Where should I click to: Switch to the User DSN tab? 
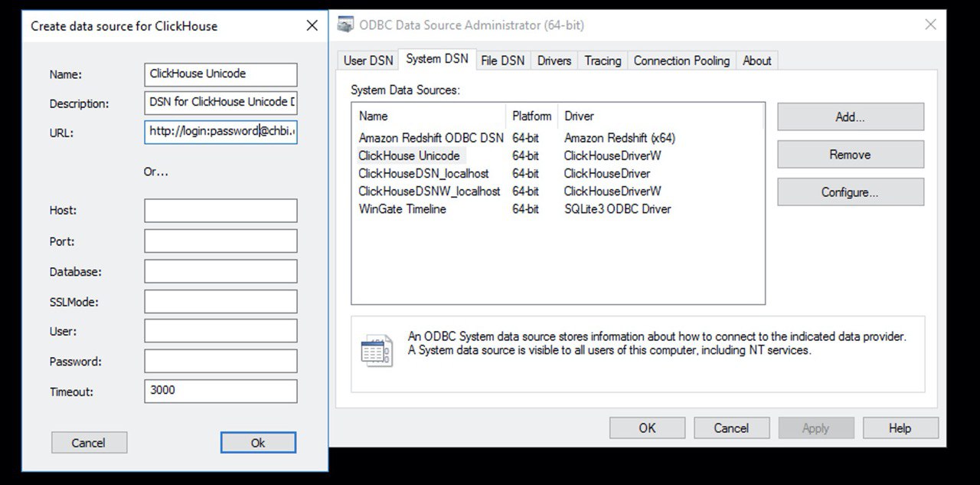tap(368, 61)
